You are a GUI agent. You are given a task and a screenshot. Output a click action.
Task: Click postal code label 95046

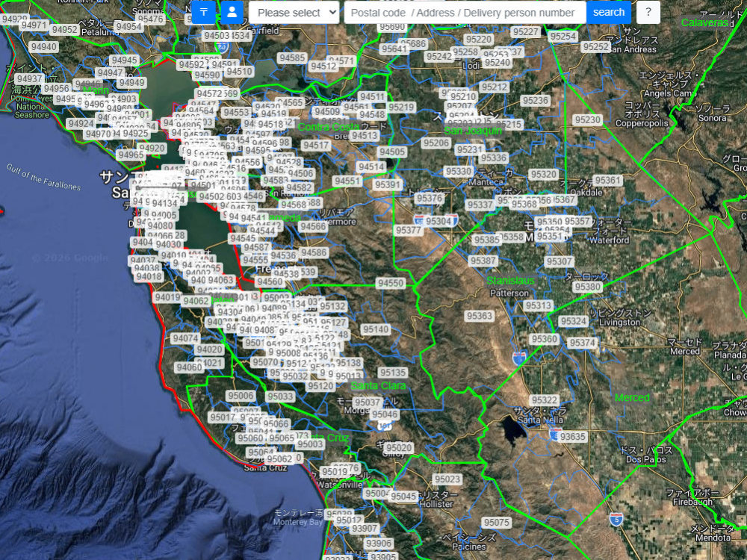[385, 414]
